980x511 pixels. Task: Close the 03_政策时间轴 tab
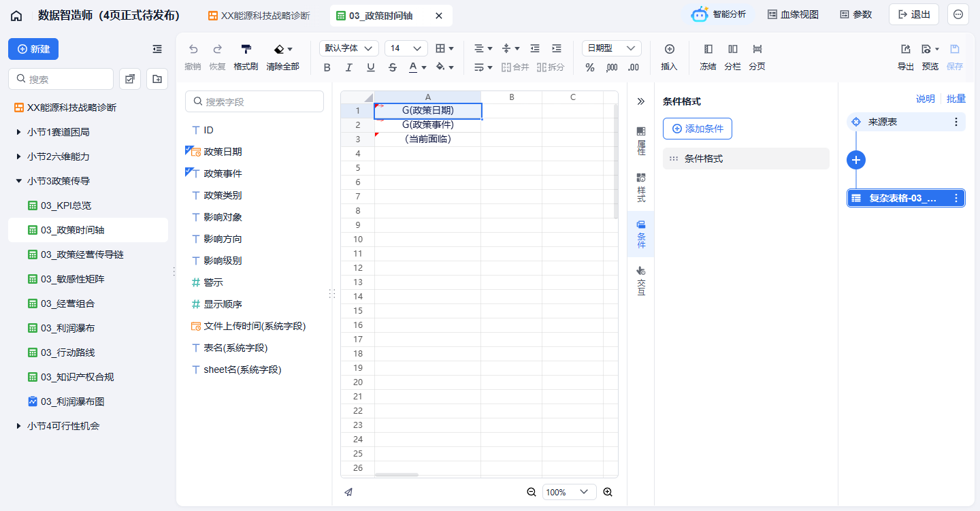coord(439,15)
